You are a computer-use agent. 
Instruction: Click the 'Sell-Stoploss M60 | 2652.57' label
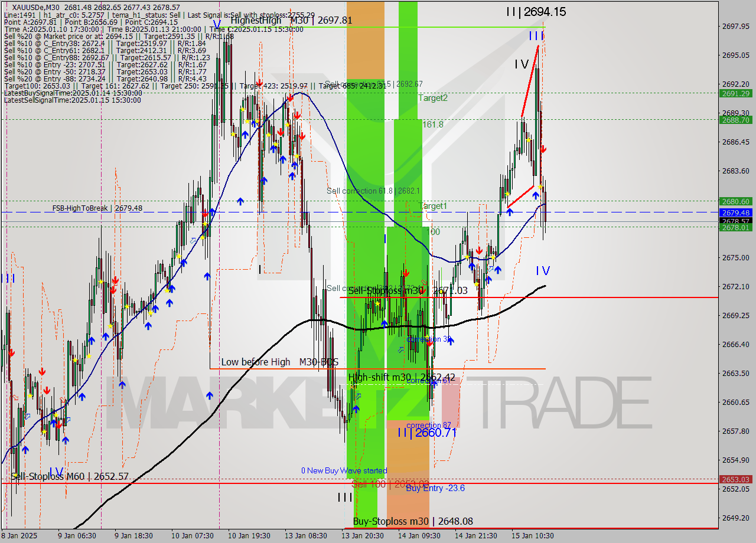(70, 476)
